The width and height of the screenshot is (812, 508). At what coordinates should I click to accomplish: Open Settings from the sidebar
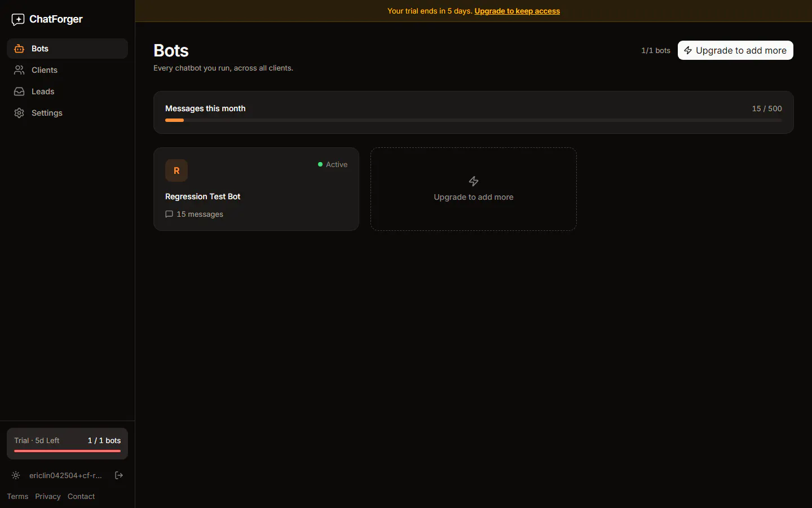coord(67,113)
